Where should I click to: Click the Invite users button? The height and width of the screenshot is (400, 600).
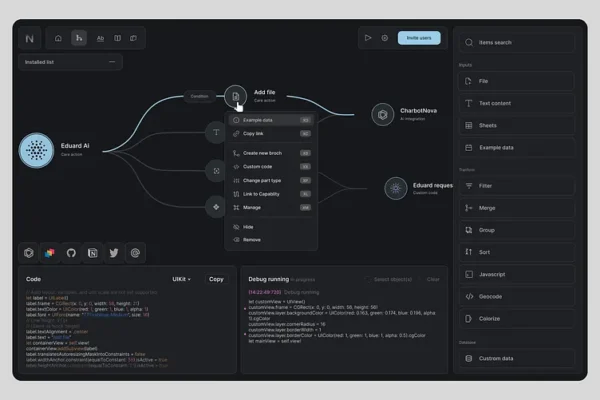[x=419, y=38]
